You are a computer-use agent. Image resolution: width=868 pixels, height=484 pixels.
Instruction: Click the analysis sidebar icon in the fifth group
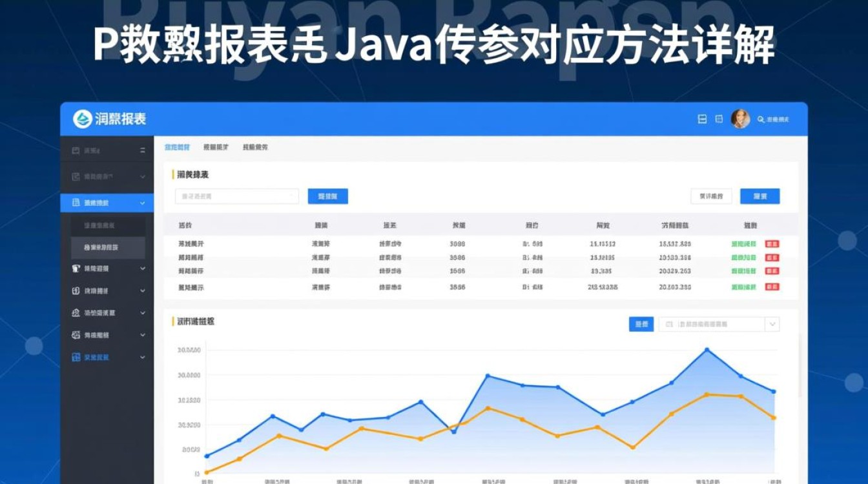click(x=76, y=312)
